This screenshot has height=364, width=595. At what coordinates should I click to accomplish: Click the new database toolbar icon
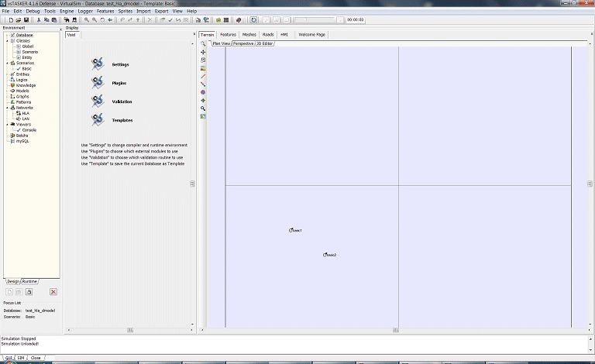(9, 19)
